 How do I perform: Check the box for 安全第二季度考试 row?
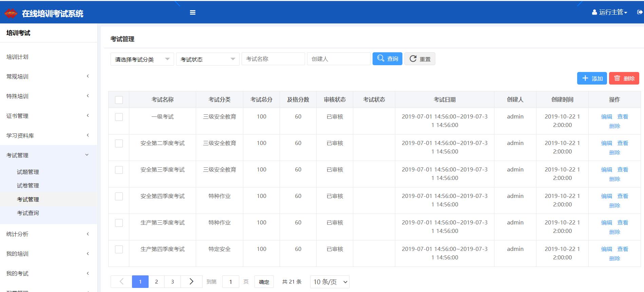tap(119, 143)
